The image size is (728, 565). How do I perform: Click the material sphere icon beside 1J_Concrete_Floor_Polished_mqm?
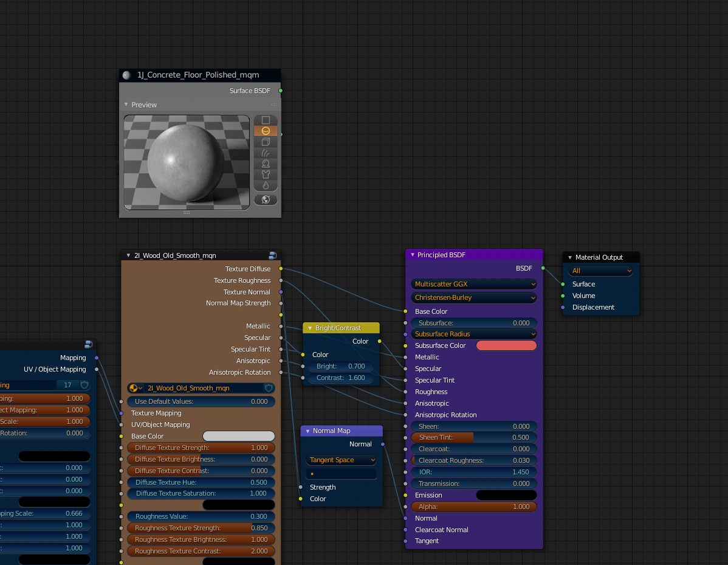click(x=126, y=75)
